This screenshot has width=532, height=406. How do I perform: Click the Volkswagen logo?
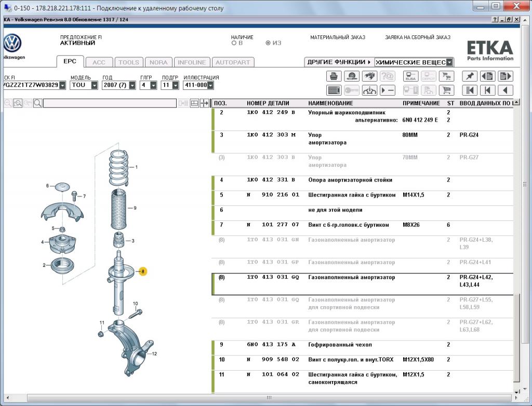(x=12, y=43)
